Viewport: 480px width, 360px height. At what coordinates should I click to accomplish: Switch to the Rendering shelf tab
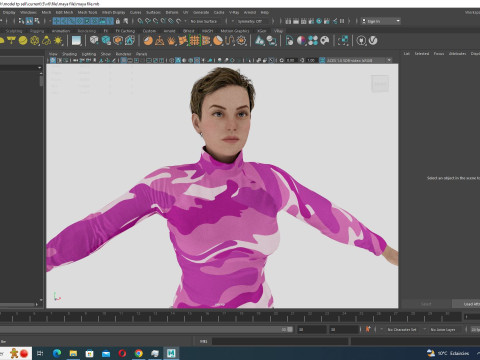87,31
